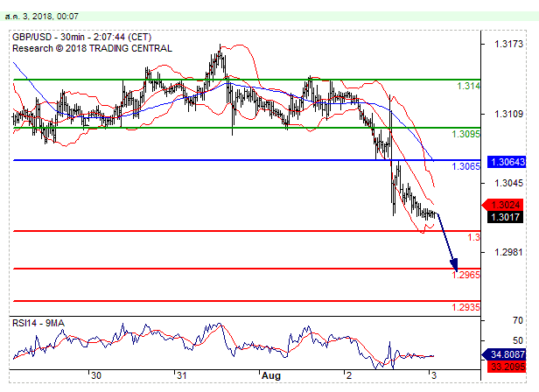Click the red 1.2965 support label
Viewport: 539px width, 392px height.
465,275
